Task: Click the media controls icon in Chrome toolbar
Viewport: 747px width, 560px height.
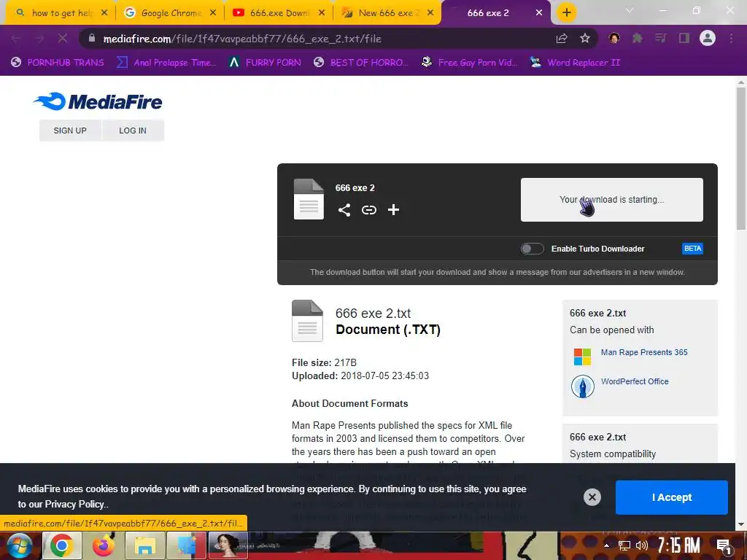Action: (660, 38)
